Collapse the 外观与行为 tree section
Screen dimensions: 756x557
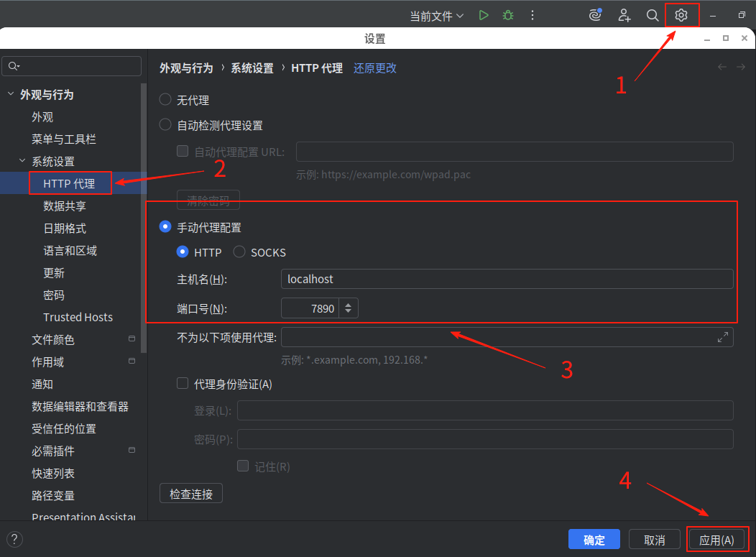point(10,94)
